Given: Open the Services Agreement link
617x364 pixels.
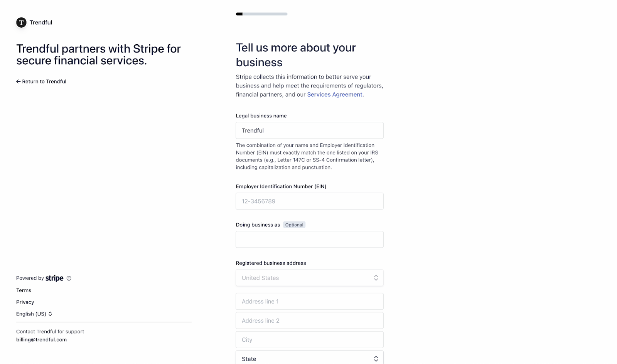Looking at the screenshot, I should pos(335,94).
